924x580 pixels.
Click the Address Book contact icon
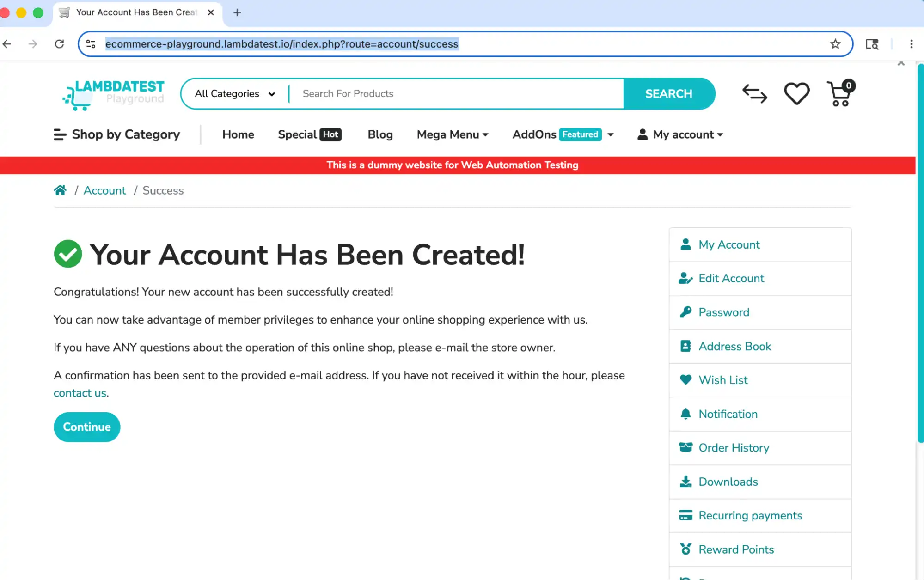click(685, 346)
